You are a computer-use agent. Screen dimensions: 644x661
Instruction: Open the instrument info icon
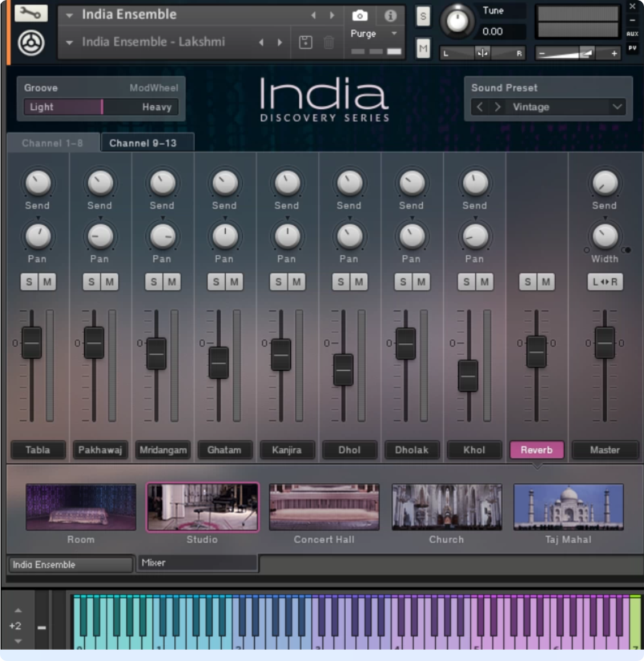pos(390,16)
